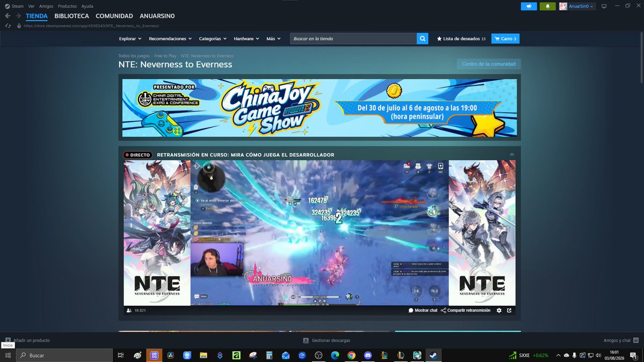This screenshot has height=362, width=644.
Task: Expand the Hardware dropdown
Action: pyautogui.click(x=246, y=39)
